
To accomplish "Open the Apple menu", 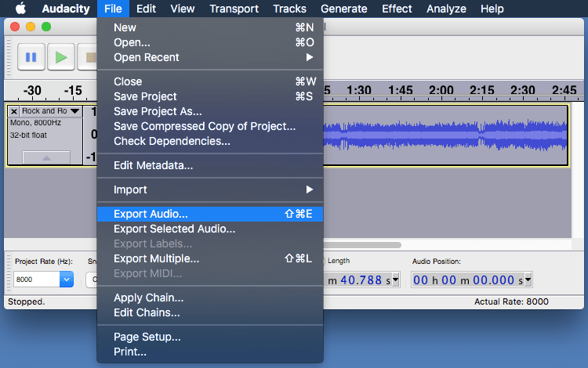I will (20, 9).
